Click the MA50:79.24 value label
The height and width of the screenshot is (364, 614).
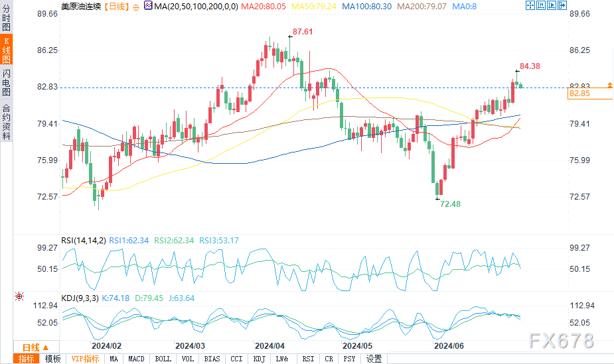(x=314, y=6)
